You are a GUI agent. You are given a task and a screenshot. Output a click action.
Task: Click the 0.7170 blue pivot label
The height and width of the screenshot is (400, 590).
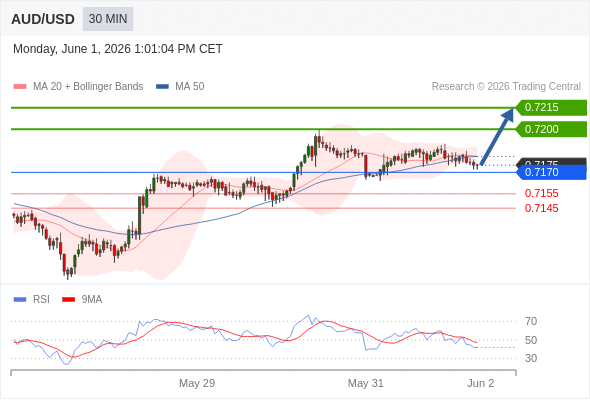(x=551, y=172)
